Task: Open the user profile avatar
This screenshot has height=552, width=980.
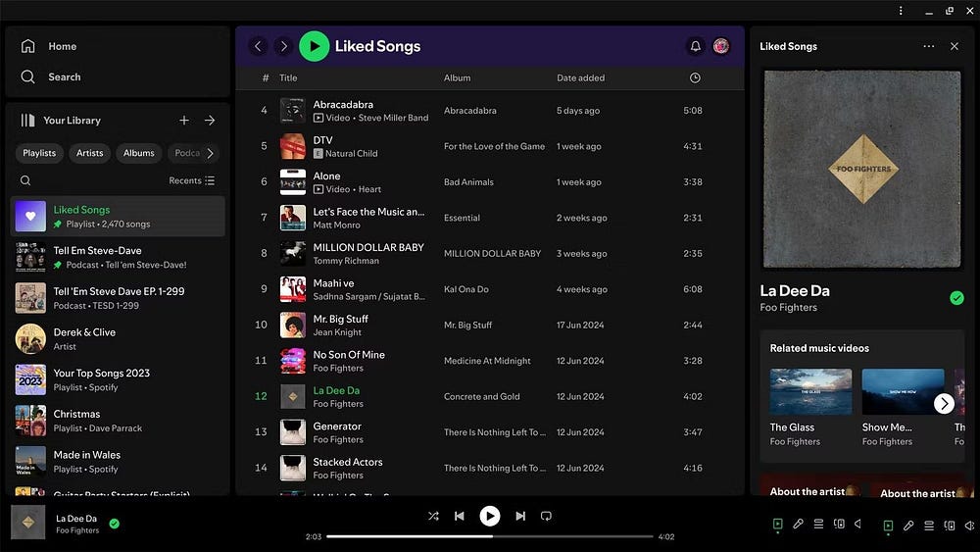Action: click(x=721, y=46)
